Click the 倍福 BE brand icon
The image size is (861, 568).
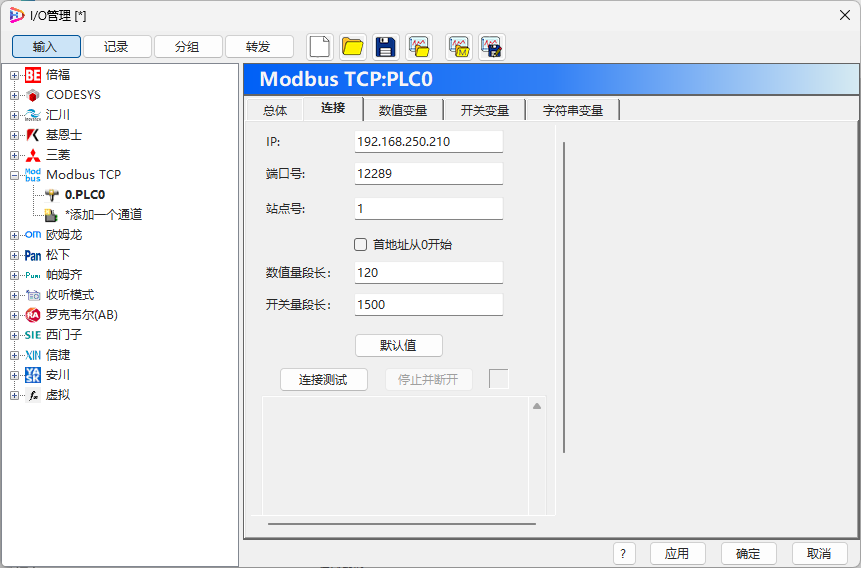click(33, 75)
